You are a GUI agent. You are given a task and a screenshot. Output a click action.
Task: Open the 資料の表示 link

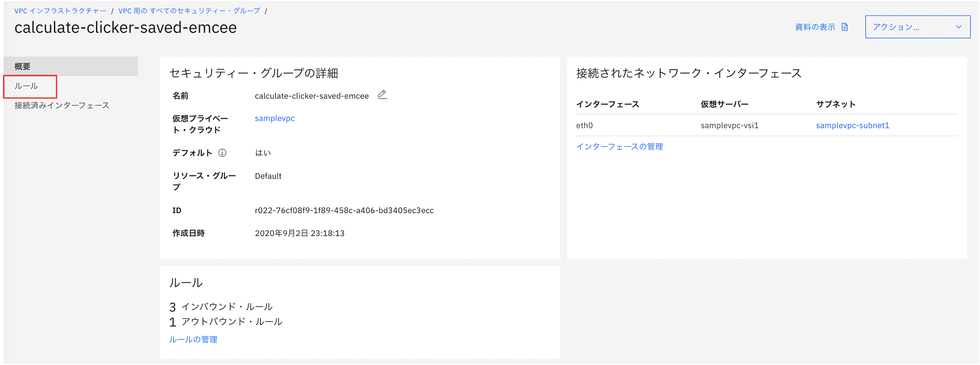pyautogui.click(x=815, y=27)
